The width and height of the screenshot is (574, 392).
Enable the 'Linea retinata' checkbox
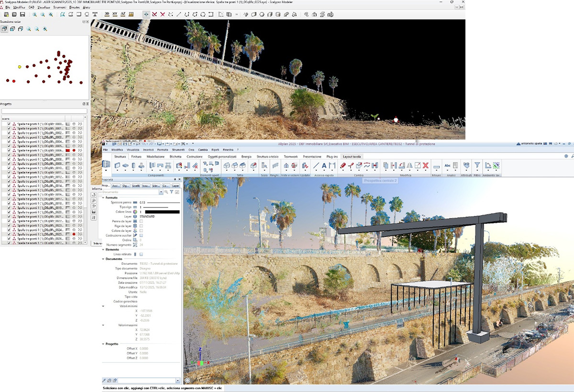click(x=141, y=254)
